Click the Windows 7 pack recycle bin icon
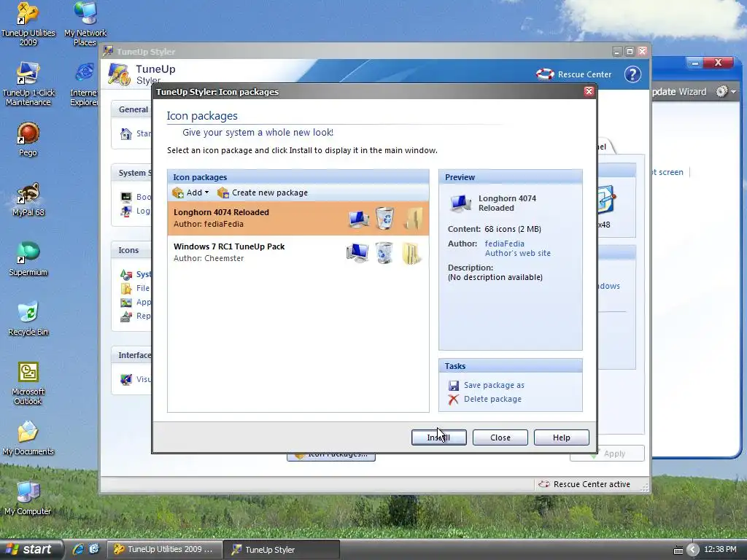Image resolution: width=747 pixels, height=560 pixels. pyautogui.click(x=384, y=252)
